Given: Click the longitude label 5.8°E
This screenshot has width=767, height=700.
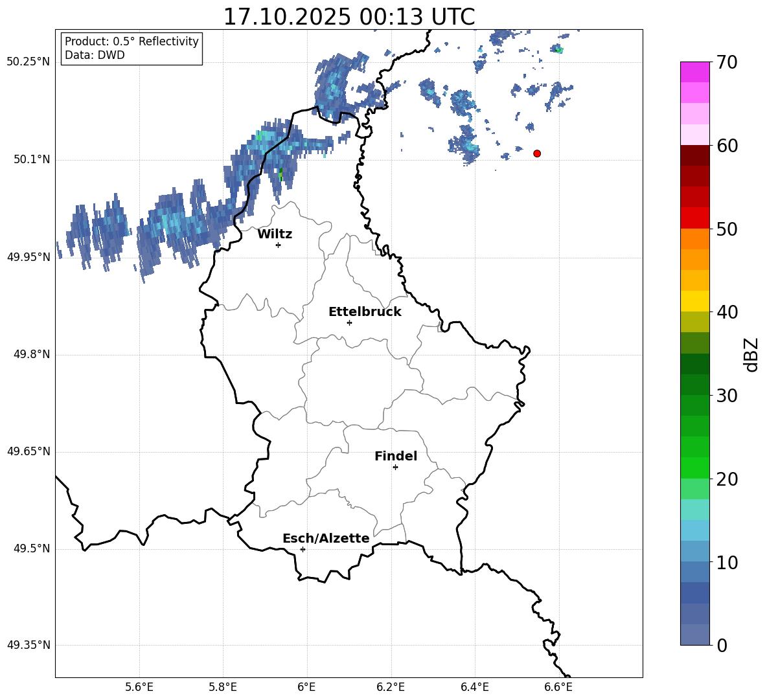Looking at the screenshot, I should tap(223, 687).
